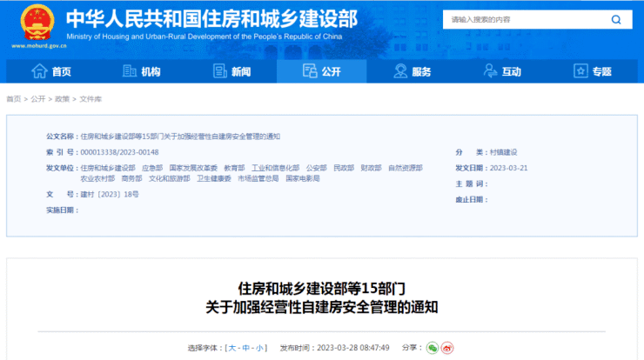Viewport: 644px width, 360px height.
Task: Set font size to 大
Action: [232, 348]
